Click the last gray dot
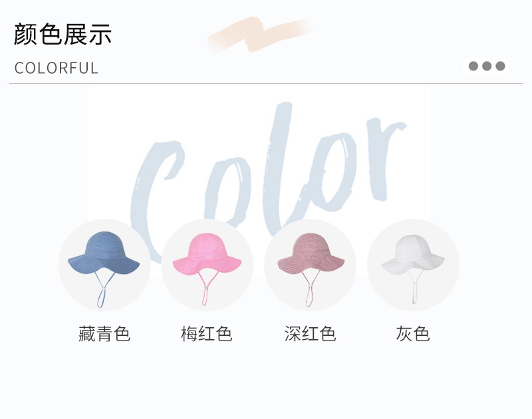 pos(501,66)
